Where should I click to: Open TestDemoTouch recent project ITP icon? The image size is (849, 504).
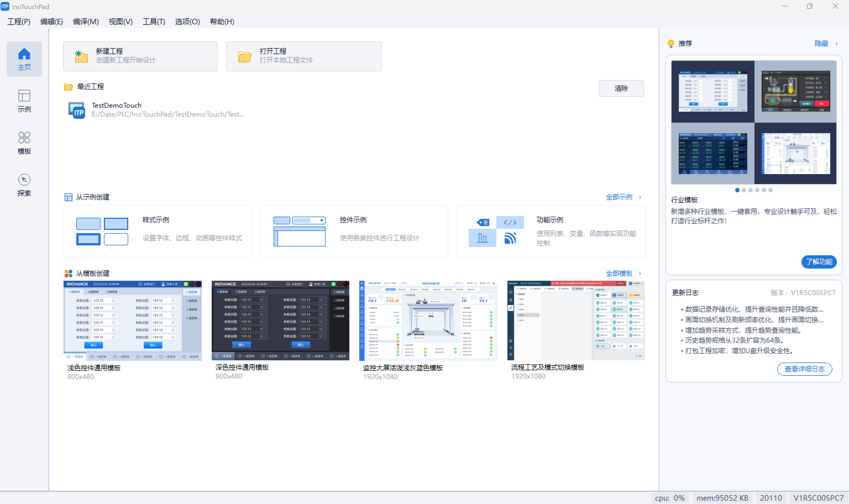click(77, 110)
